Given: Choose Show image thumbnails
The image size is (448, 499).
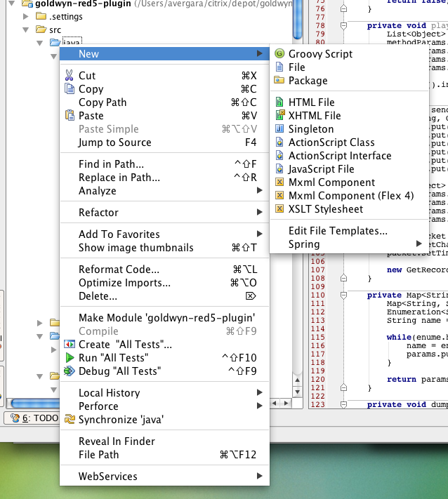Looking at the screenshot, I should [164, 247].
